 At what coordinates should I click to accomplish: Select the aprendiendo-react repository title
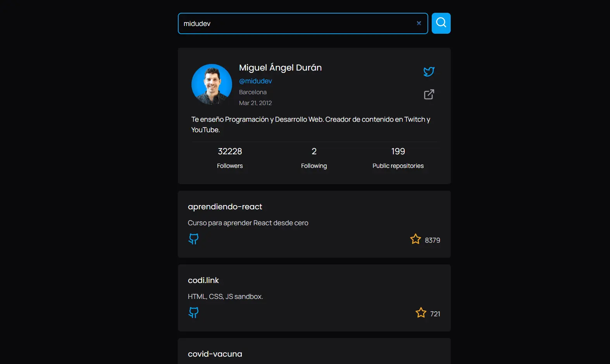(225, 207)
